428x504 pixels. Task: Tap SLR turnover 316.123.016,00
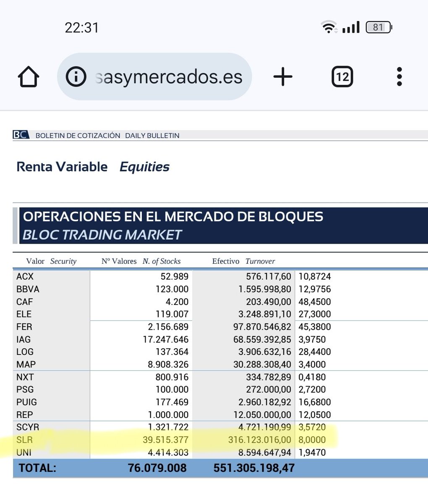click(x=259, y=440)
